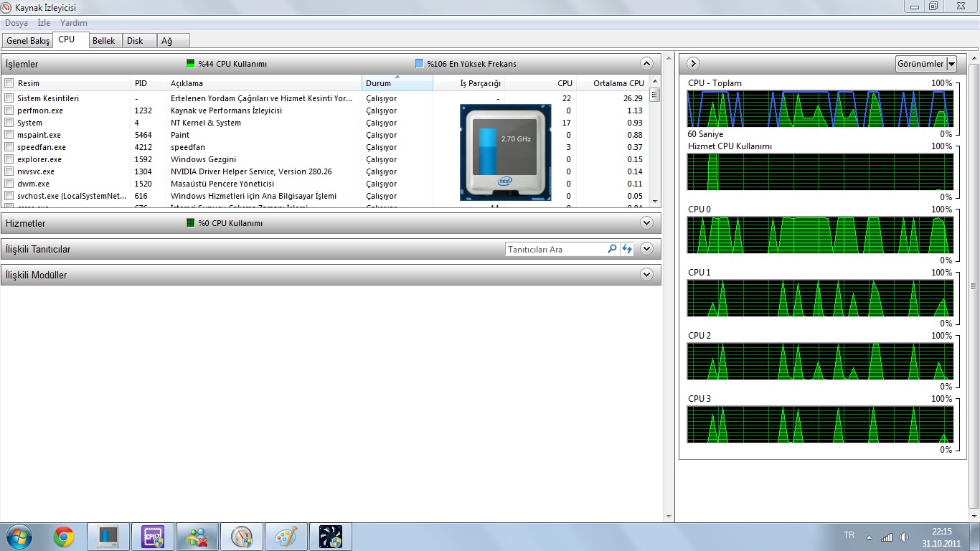Viewport: 980px width, 551px height.
Task: Check the Sistem Kesintileri row checkbox
Action: [9, 98]
